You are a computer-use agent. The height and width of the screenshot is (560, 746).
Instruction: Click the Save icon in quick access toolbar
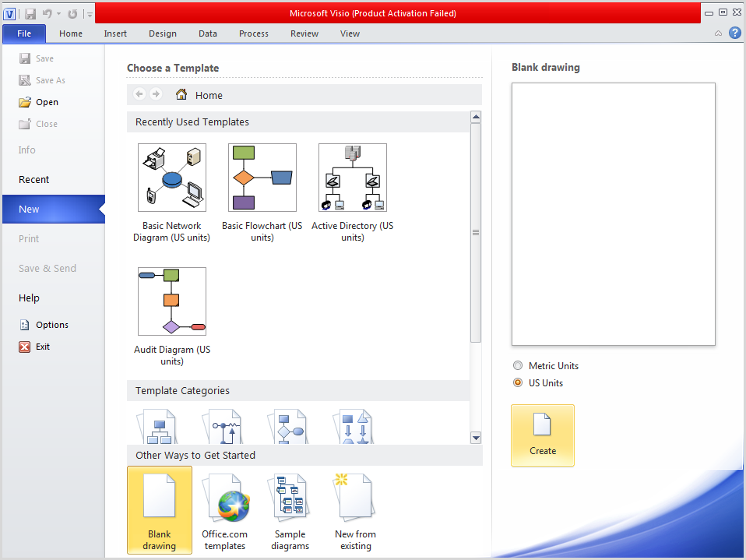(x=30, y=14)
